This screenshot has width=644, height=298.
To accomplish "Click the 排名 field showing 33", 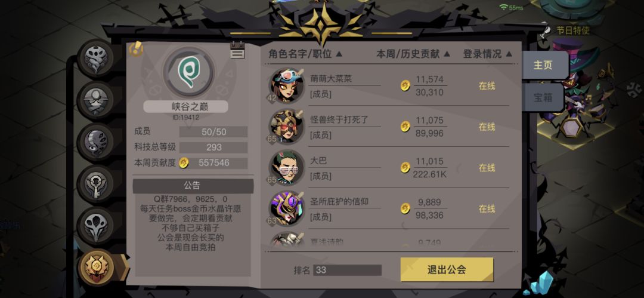I will [348, 271].
